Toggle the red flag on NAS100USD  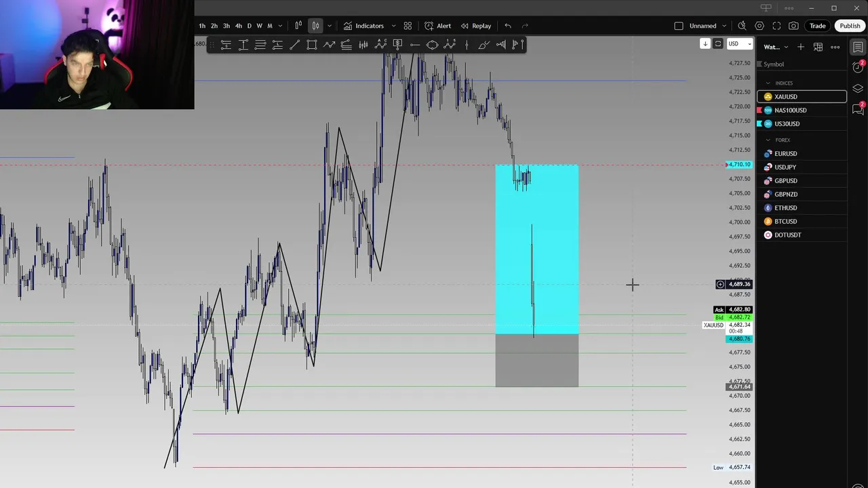pyautogui.click(x=759, y=110)
